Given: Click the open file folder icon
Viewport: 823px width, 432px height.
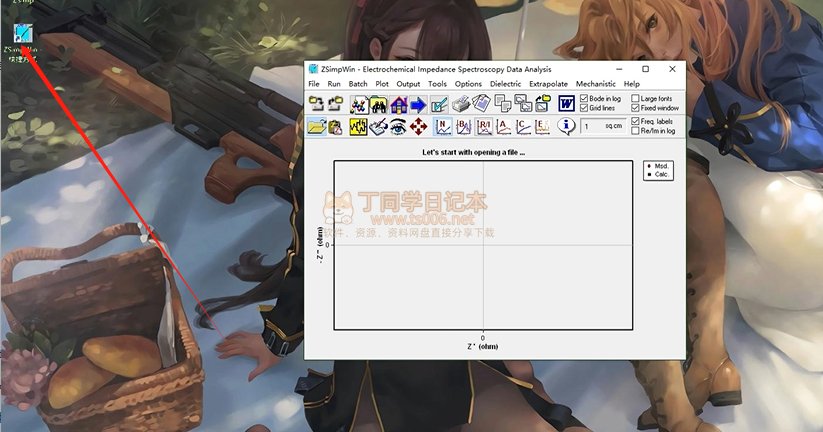Looking at the screenshot, I should [316, 126].
